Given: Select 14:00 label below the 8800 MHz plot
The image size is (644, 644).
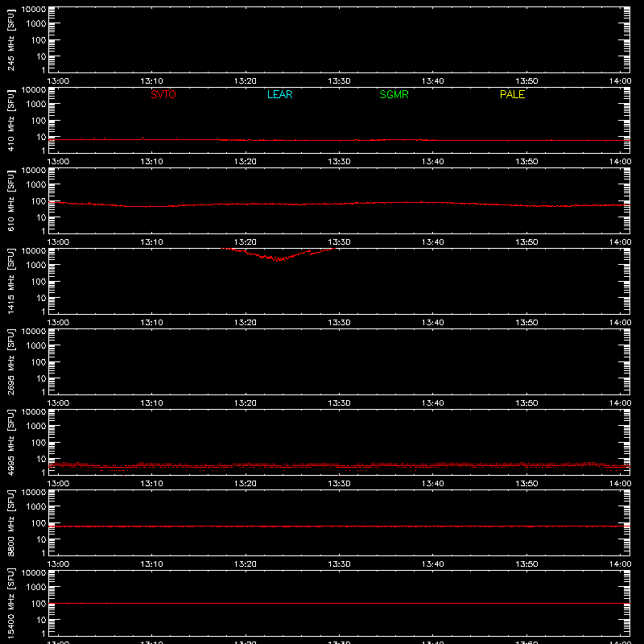Looking at the screenshot, I should pyautogui.click(x=620, y=564).
